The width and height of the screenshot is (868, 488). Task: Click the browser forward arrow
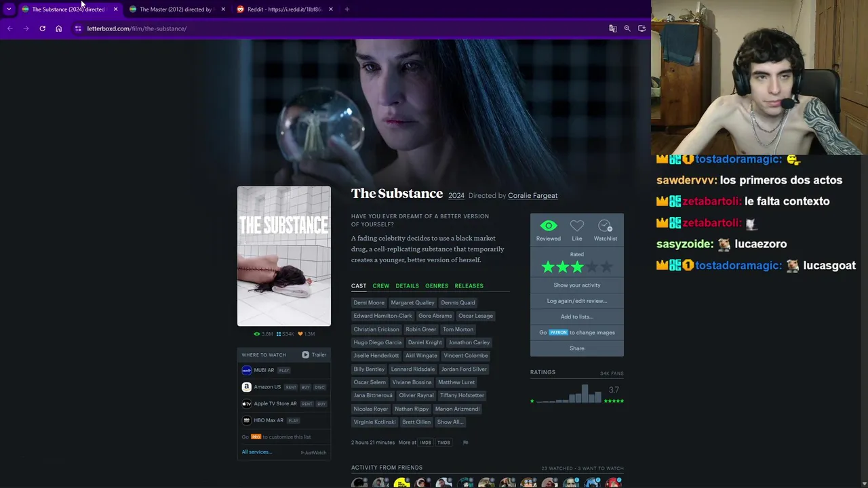(x=26, y=28)
